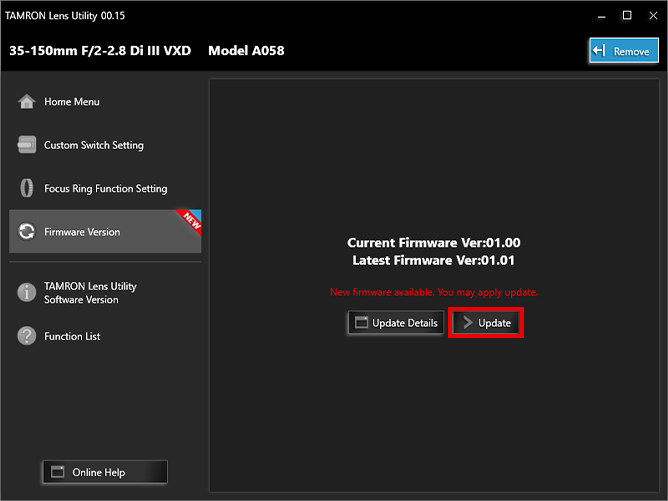Click the window icon on Online Help
The image size is (668, 501).
[58, 472]
